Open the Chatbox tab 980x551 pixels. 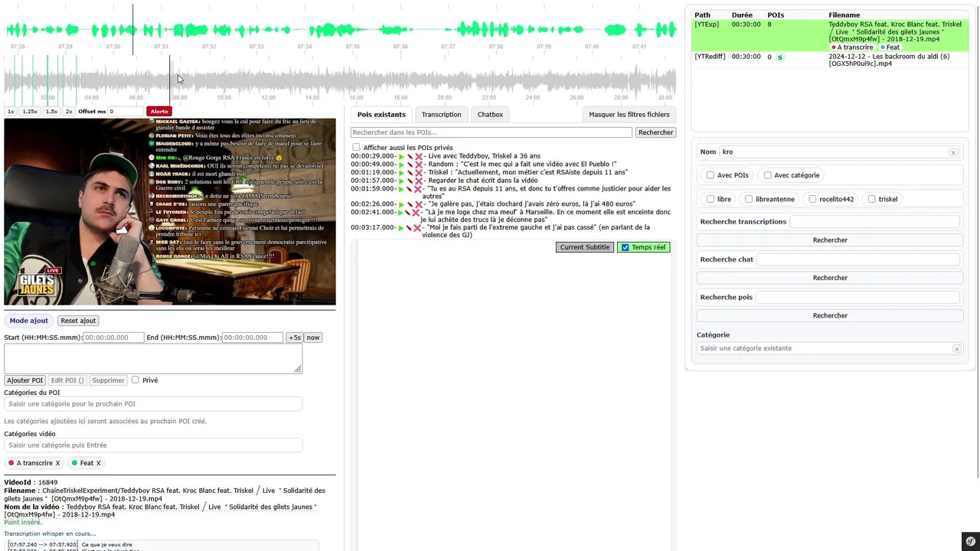click(490, 115)
